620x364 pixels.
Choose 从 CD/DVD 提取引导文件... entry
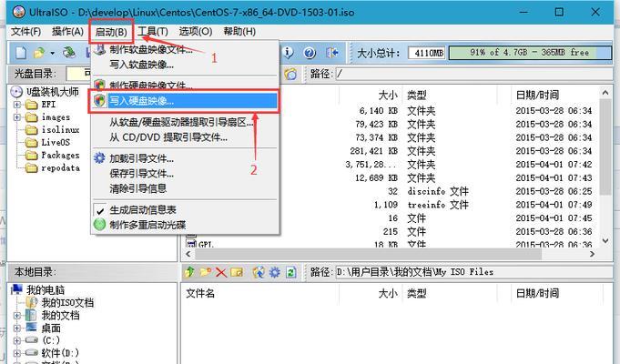click(185, 137)
